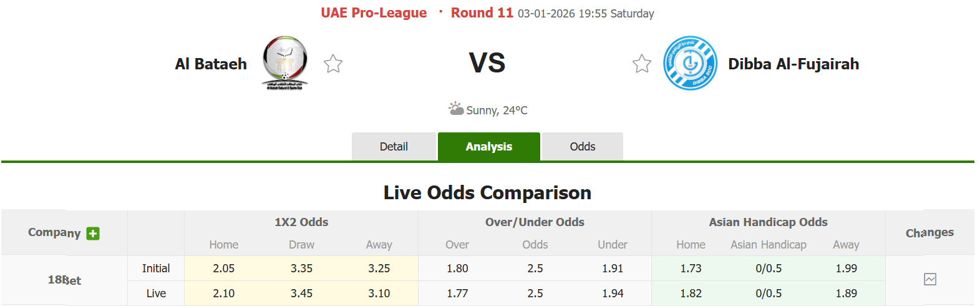This screenshot has height=306, width=980.
Task: Click the Al Bataeh team logo
Action: pyautogui.click(x=284, y=63)
